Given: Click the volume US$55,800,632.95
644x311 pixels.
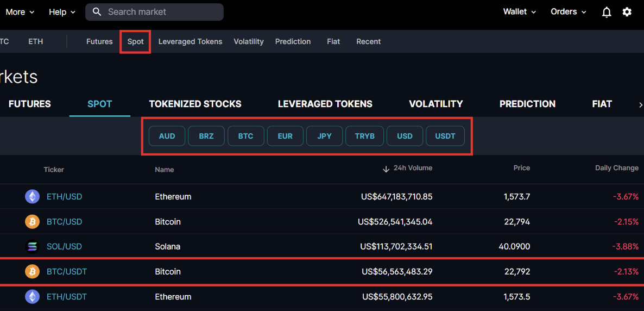Looking at the screenshot, I should pos(397,297).
